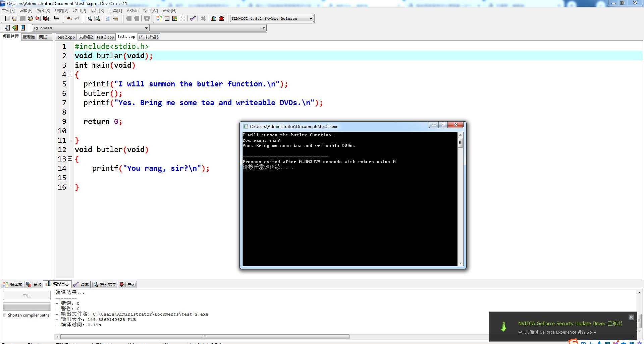644x344 pixels.
Task: Start syntax check with the checkmark icon
Action: (193, 18)
